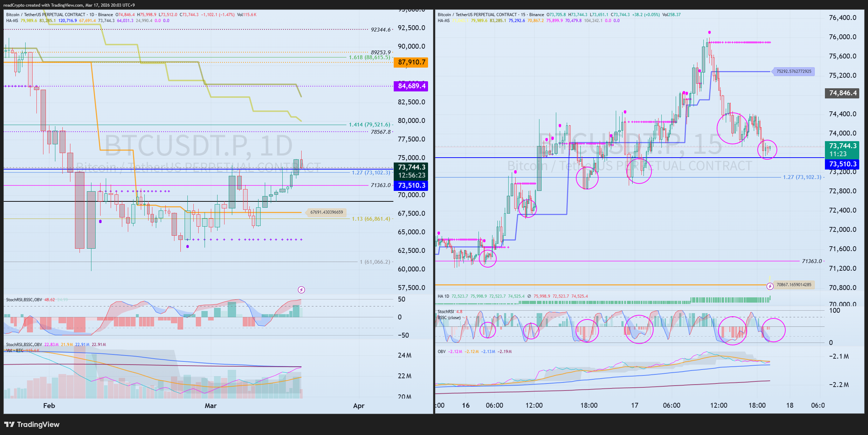Click the HA-MS indicator legend on the 15-minute chart

point(443,21)
